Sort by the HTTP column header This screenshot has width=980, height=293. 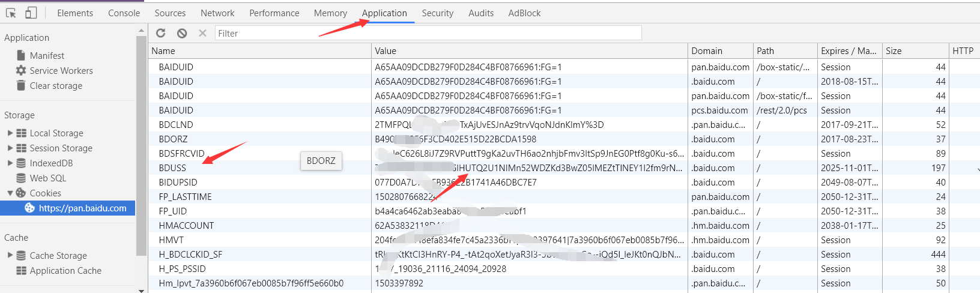point(964,51)
